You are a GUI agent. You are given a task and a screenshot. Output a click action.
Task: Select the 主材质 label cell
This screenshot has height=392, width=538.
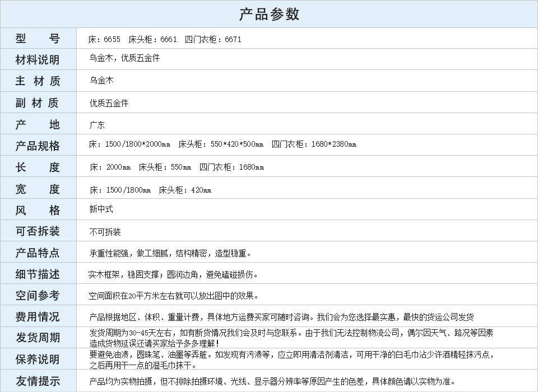click(38, 81)
